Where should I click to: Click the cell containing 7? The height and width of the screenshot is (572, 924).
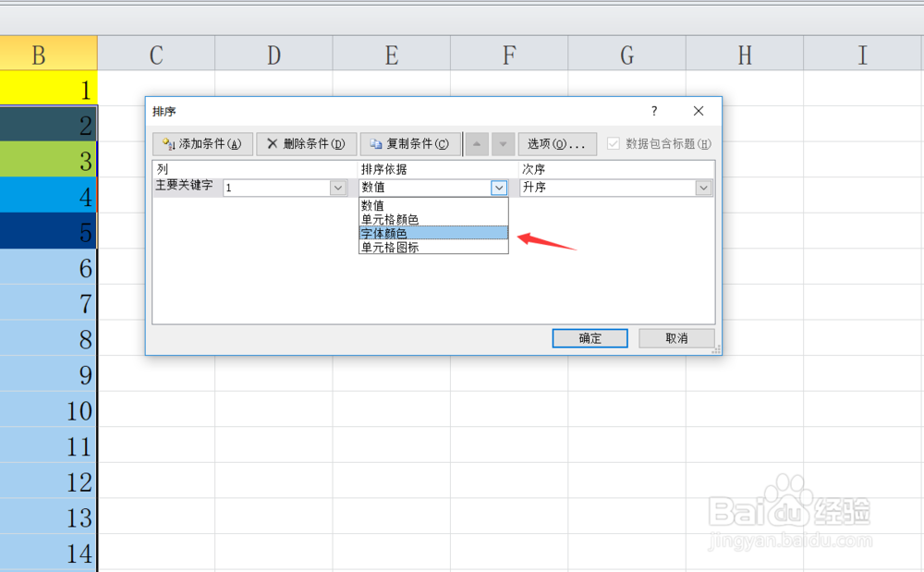pyautogui.click(x=48, y=303)
